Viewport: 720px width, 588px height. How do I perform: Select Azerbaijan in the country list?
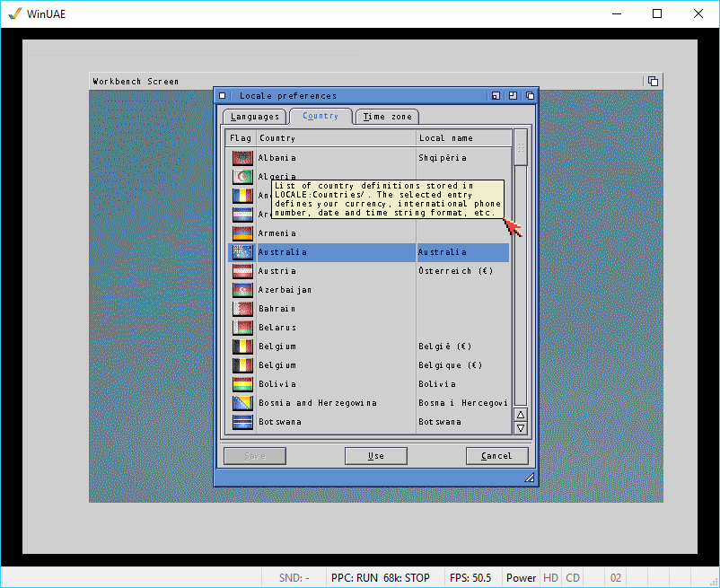[x=369, y=290]
